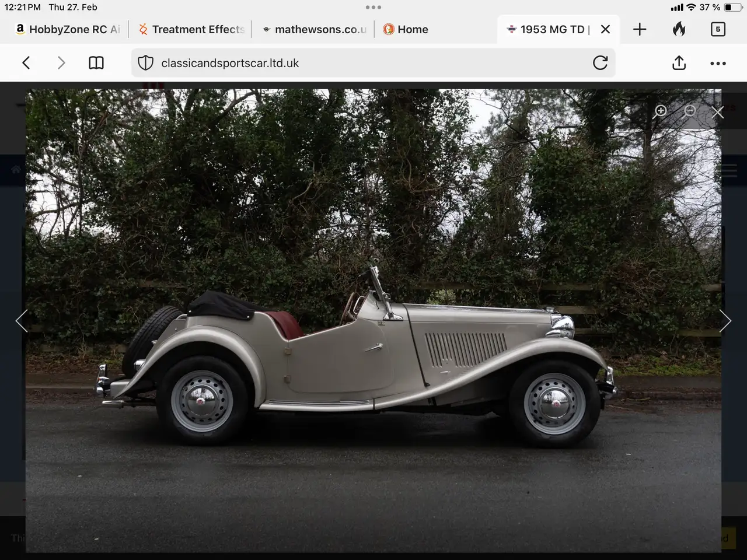Show the next gallery image
This screenshot has width=747, height=560.
[x=725, y=321]
